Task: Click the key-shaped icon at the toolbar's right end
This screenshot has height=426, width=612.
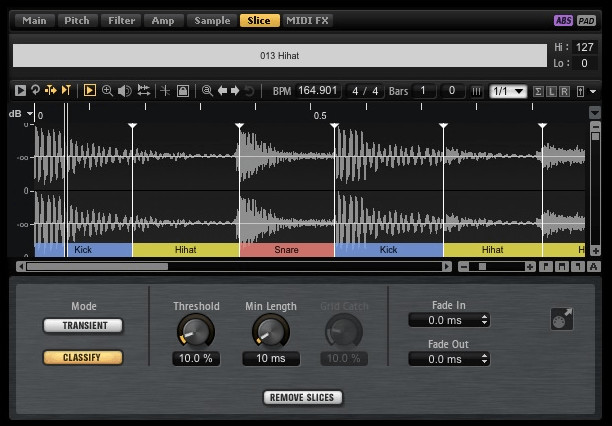Action: (x=580, y=91)
